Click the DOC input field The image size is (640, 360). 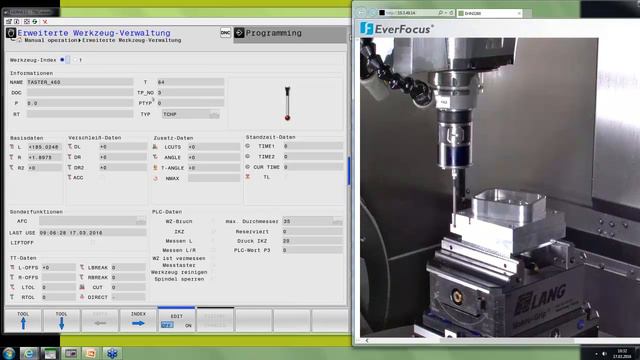pyautogui.click(x=80, y=93)
